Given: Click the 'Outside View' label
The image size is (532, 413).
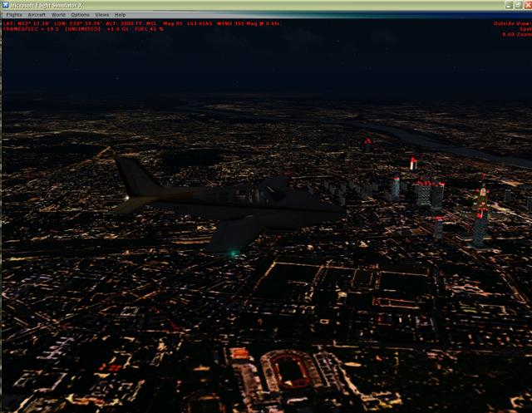Looking at the screenshot, I should 512,23.
